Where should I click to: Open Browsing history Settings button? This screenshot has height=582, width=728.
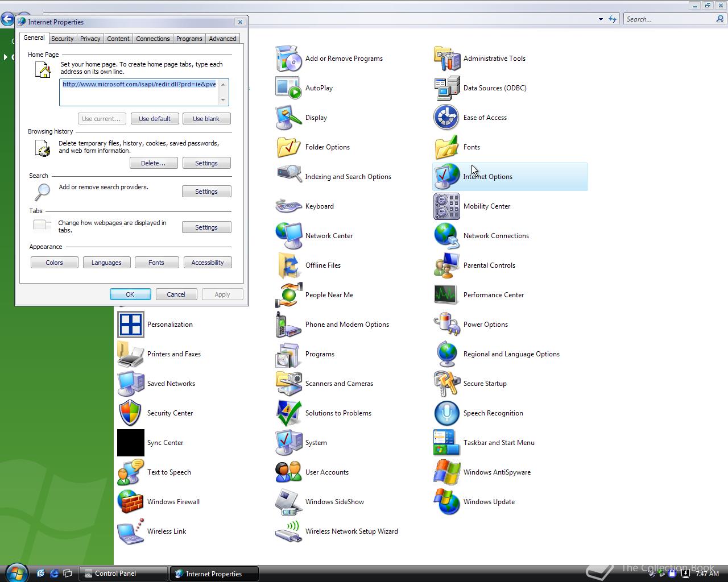pyautogui.click(x=206, y=163)
